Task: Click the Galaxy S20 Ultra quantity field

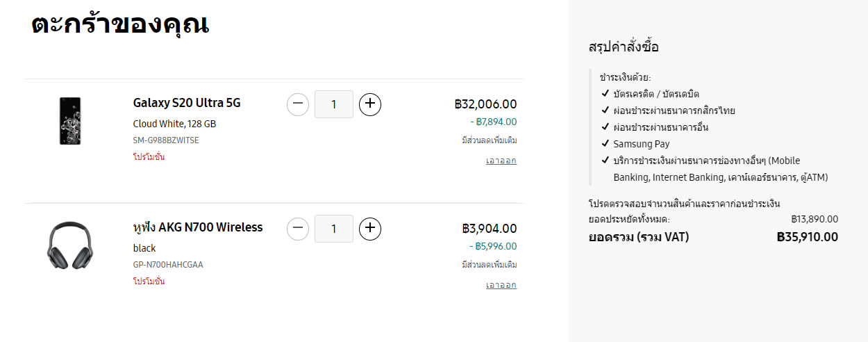Action: tap(334, 104)
